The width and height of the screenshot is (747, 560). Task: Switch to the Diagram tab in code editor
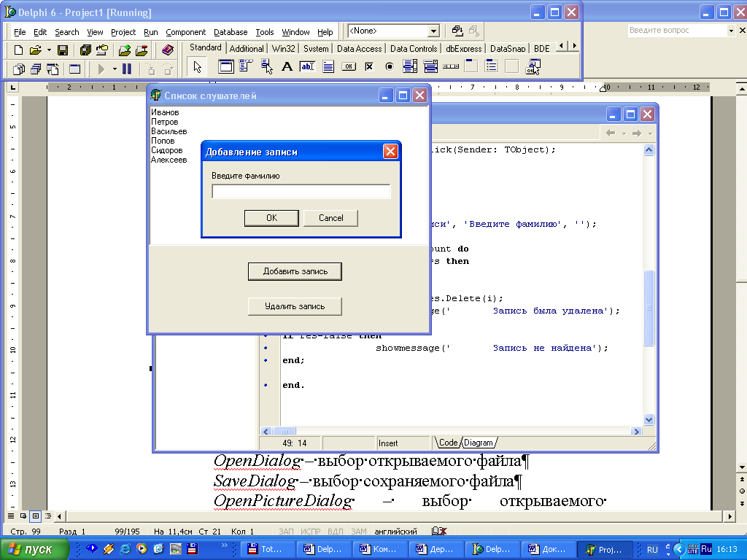[x=479, y=443]
